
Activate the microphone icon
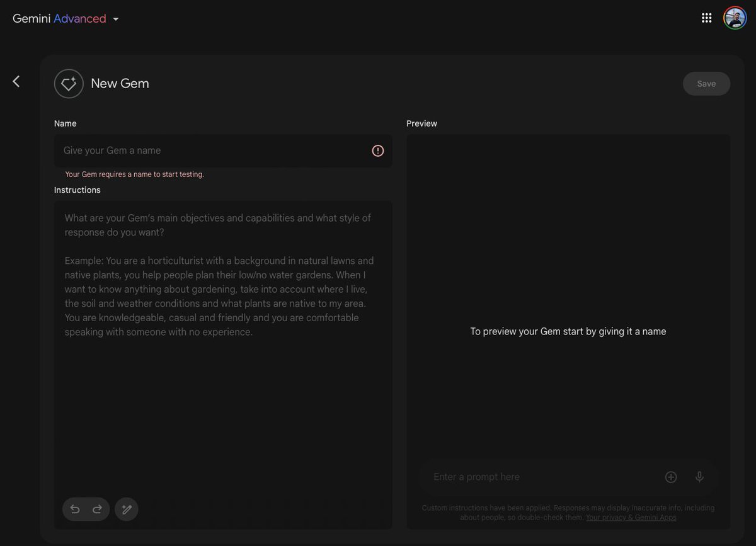[x=699, y=477]
